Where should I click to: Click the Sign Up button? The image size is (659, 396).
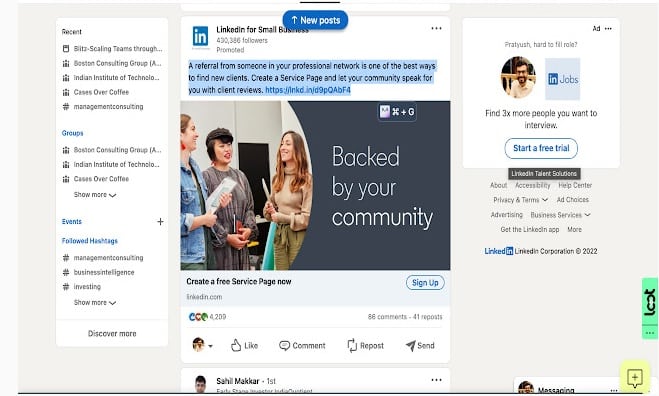coord(425,282)
